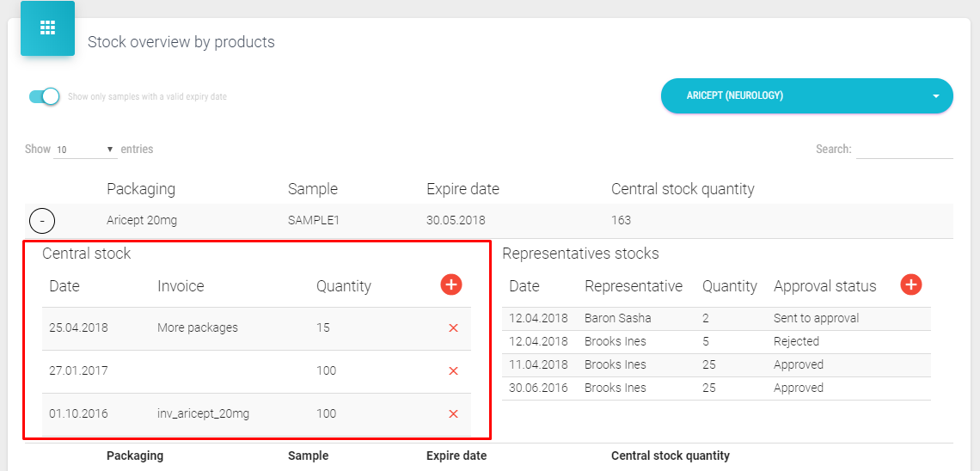The image size is (980, 471).
Task: Open the Show entries count dropdown
Action: (x=85, y=150)
